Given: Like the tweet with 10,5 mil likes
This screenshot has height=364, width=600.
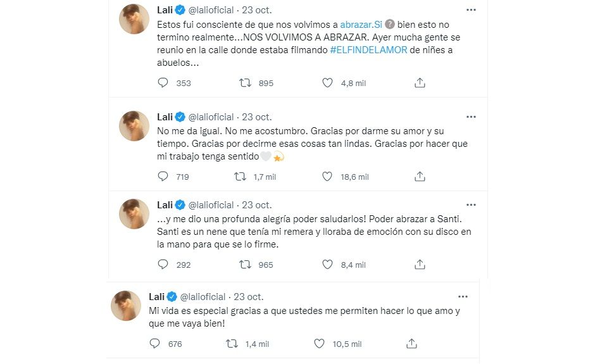Looking at the screenshot, I should pyautogui.click(x=319, y=344).
